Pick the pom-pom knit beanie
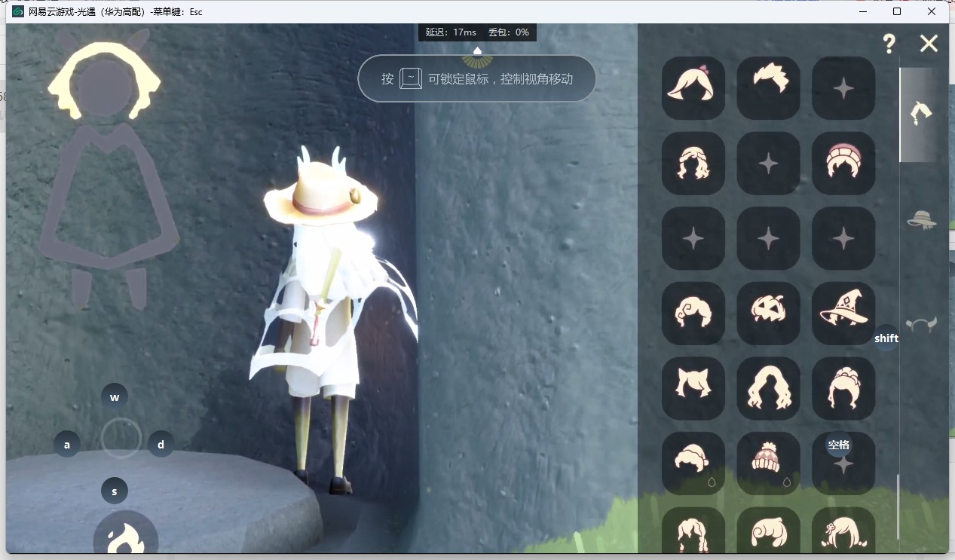The image size is (955, 560). [768, 463]
